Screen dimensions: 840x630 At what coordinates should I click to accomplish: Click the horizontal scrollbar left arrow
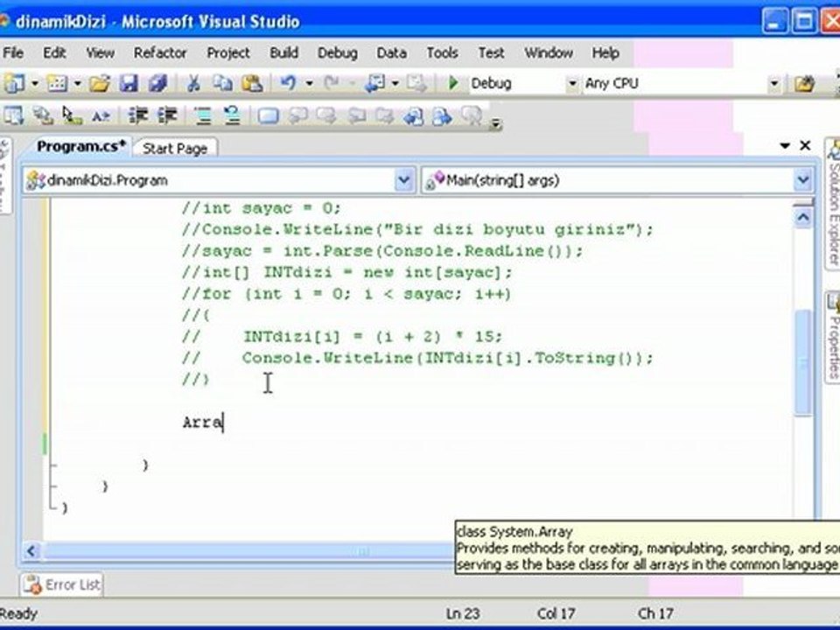click(x=31, y=550)
